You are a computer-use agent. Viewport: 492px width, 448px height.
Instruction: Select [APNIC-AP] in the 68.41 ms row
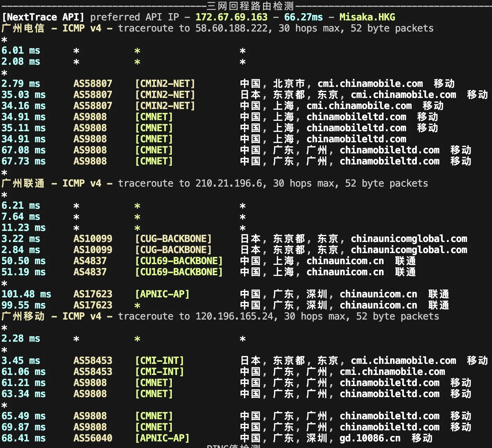(162, 438)
